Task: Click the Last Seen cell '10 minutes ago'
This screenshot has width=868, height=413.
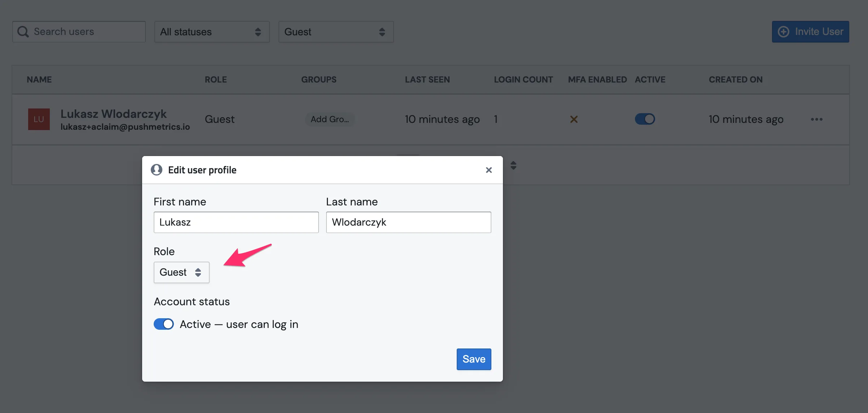Action: (x=442, y=119)
